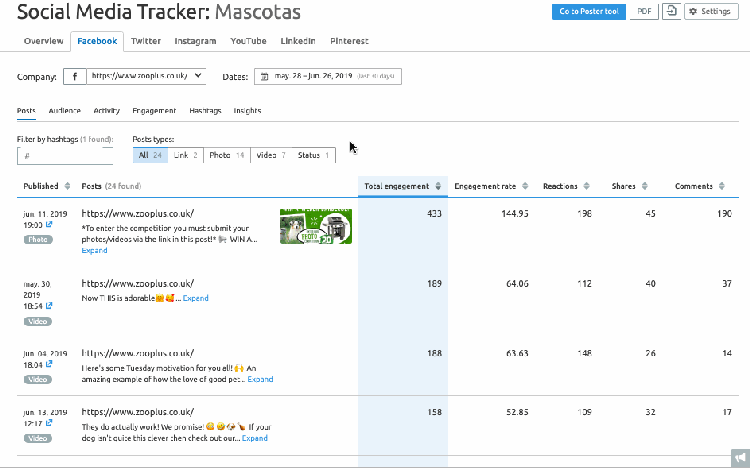Image resolution: width=750 pixels, height=468 pixels.
Task: Select the Posts sub-tab
Action: point(26,111)
